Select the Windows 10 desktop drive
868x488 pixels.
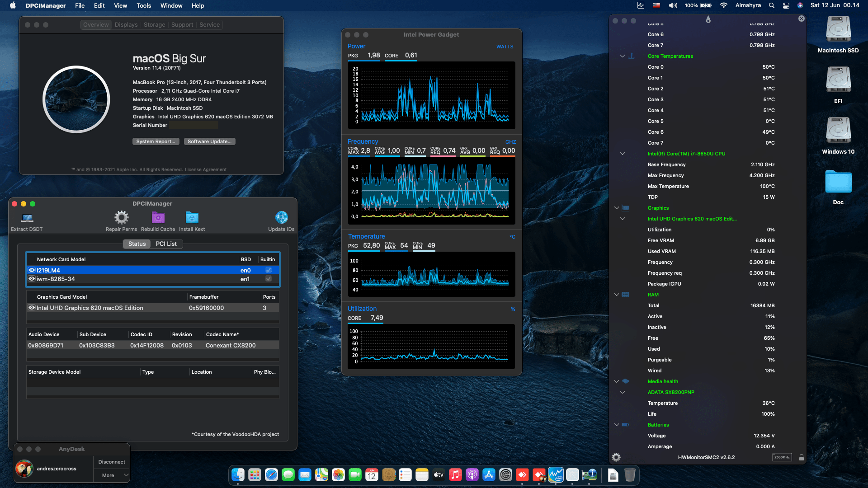(x=838, y=131)
